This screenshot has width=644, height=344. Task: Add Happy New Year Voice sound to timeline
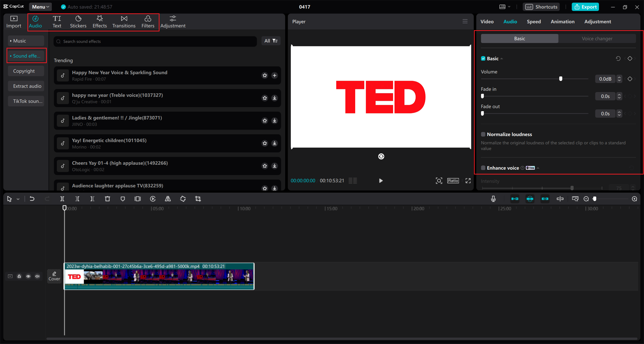274,75
